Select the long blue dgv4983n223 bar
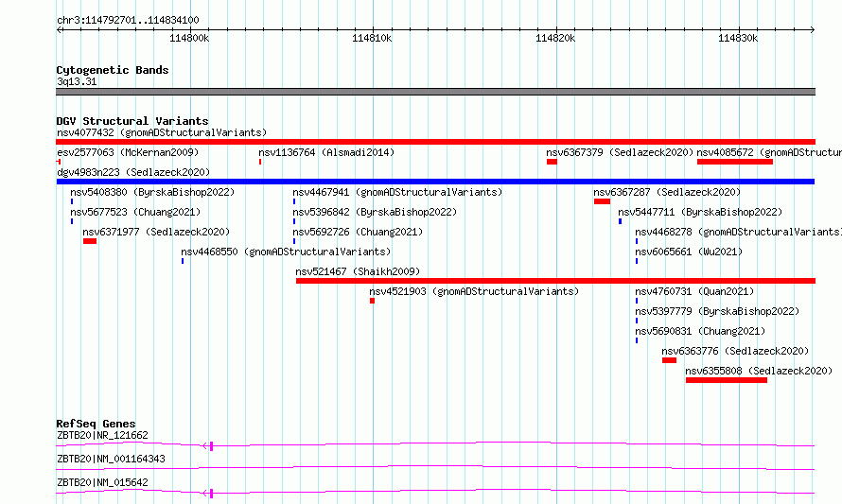Image resolution: width=842 pixels, height=504 pixels. coord(435,182)
